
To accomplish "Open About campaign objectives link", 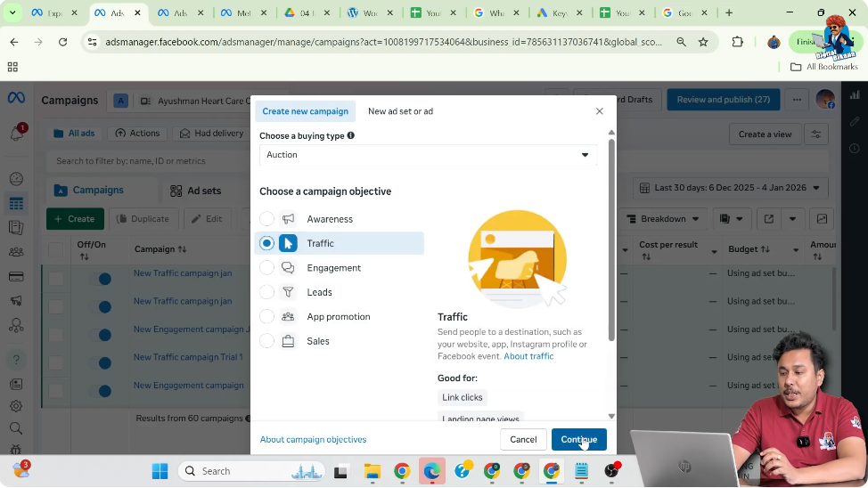I will pos(313,440).
